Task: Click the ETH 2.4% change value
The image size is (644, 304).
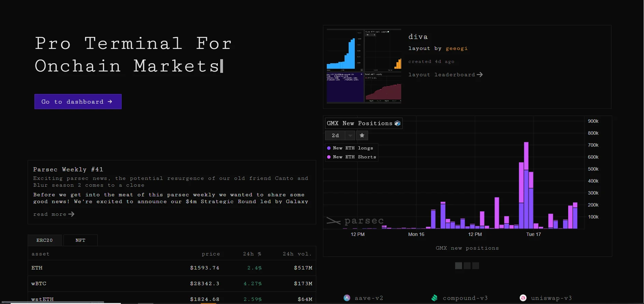Action: pyautogui.click(x=255, y=268)
